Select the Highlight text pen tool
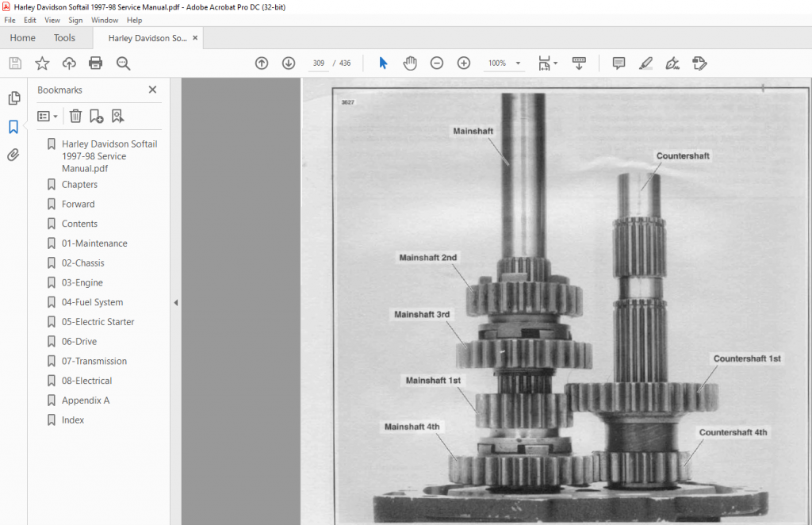812x525 pixels. tap(645, 63)
